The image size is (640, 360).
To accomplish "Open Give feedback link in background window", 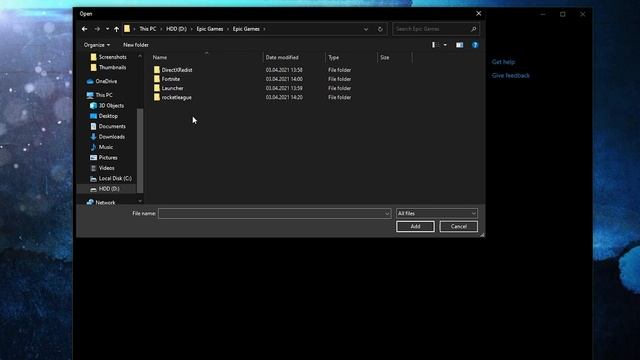I will tap(511, 76).
